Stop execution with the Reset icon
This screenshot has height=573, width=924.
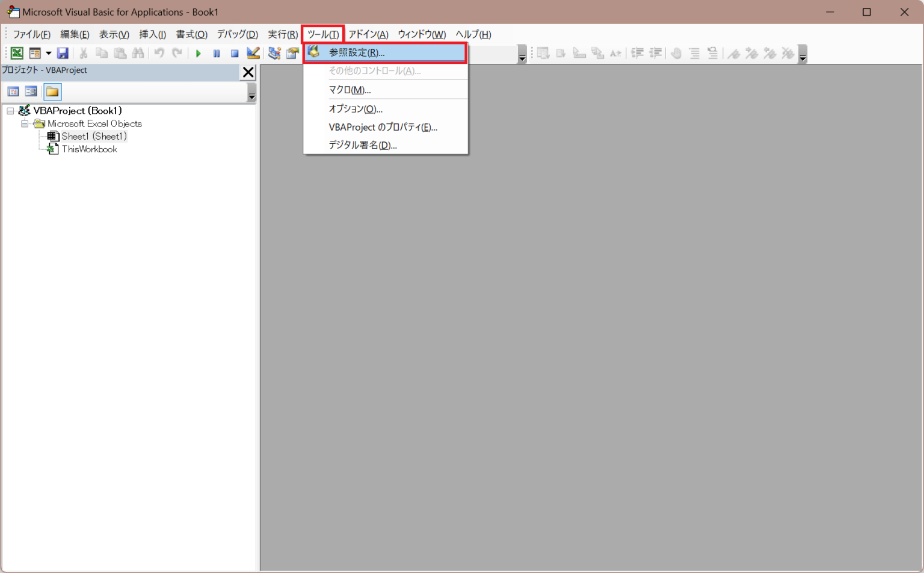[x=234, y=53]
